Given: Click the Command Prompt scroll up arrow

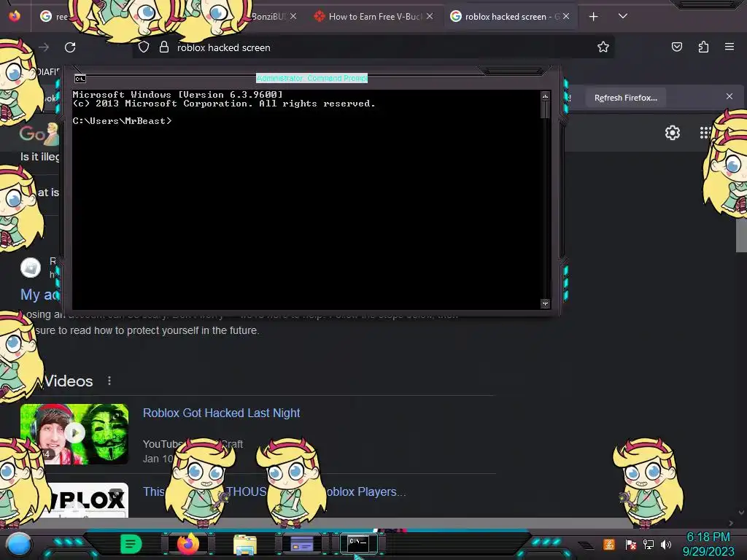Looking at the screenshot, I should [545, 96].
